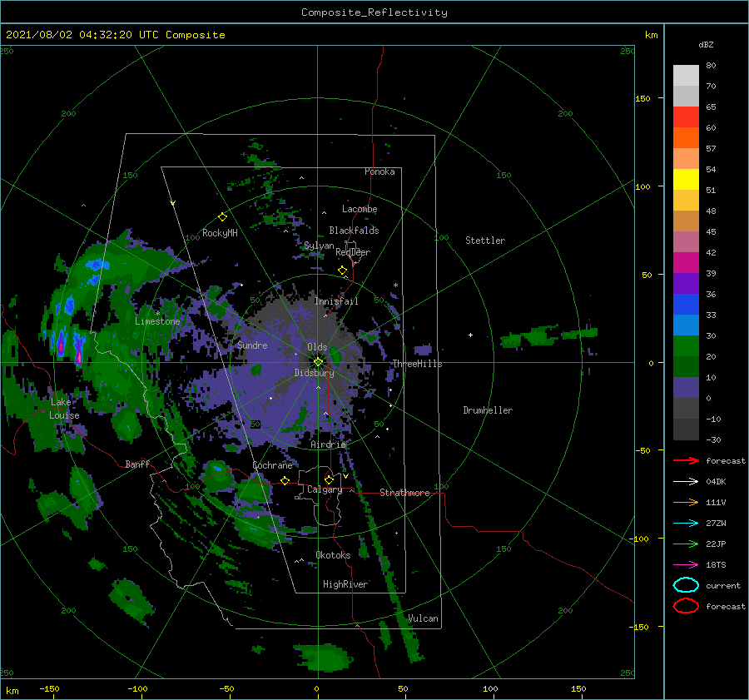Viewport: 749px width, 700px height.
Task: Click the Ponoka city label
Action: (379, 171)
